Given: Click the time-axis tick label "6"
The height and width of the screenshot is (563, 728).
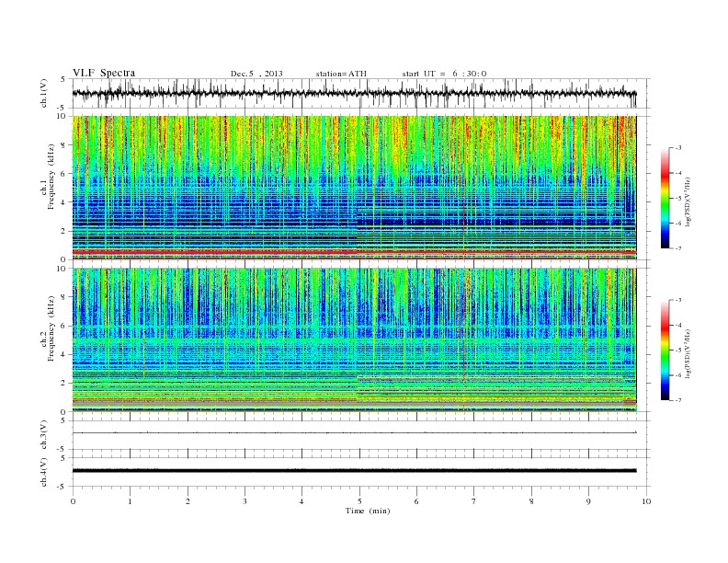Looking at the screenshot, I should (416, 501).
